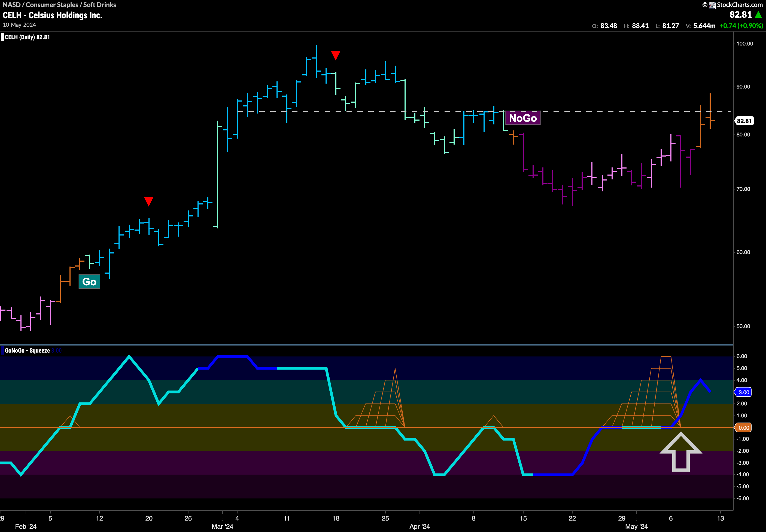Click the low price value 81.27
The height and width of the screenshot is (532, 766).
(670, 26)
